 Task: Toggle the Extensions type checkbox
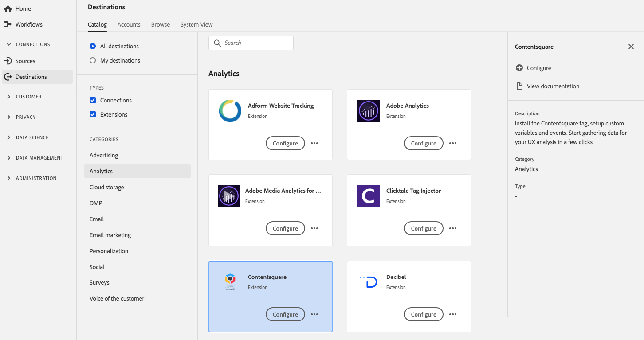pyautogui.click(x=93, y=114)
